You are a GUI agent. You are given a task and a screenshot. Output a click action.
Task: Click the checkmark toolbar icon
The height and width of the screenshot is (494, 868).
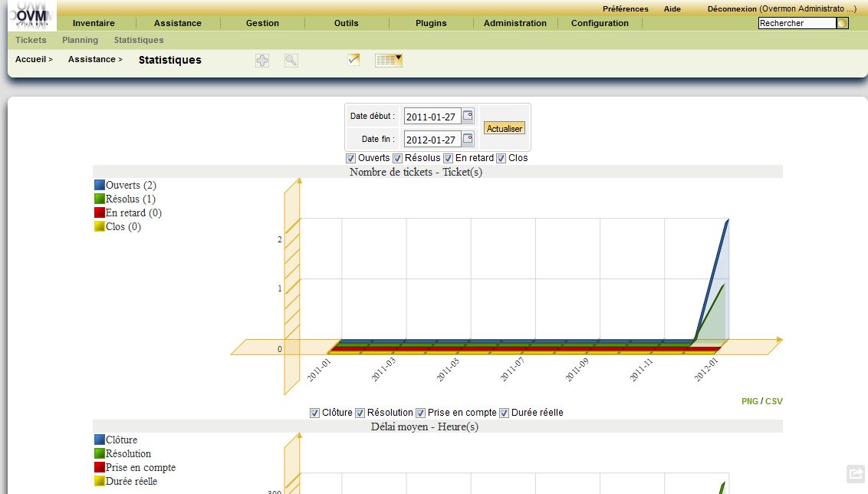(353, 59)
